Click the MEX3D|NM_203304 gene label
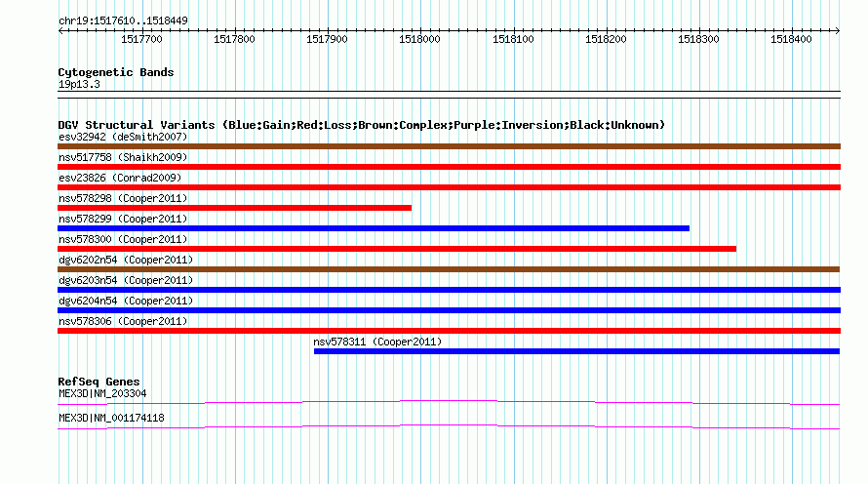 click(x=102, y=393)
